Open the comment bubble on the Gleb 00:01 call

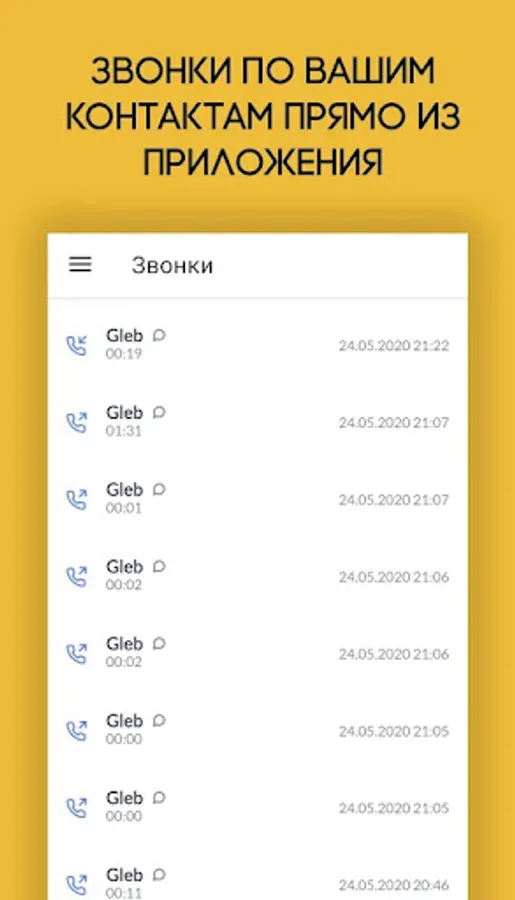(159, 489)
